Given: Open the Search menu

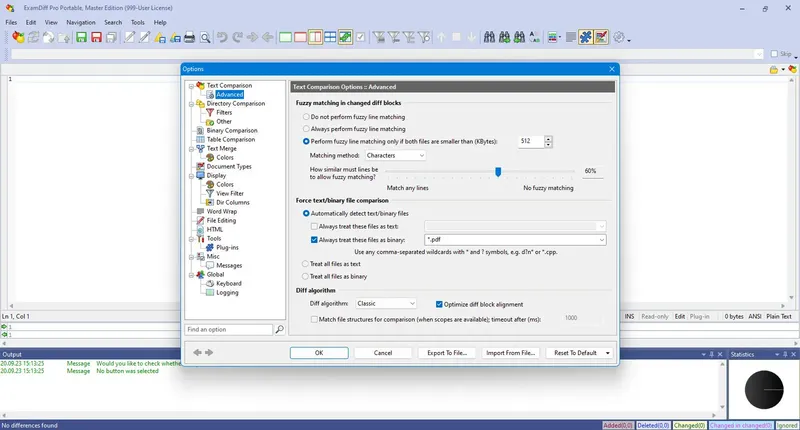Looking at the screenshot, I should [113, 22].
